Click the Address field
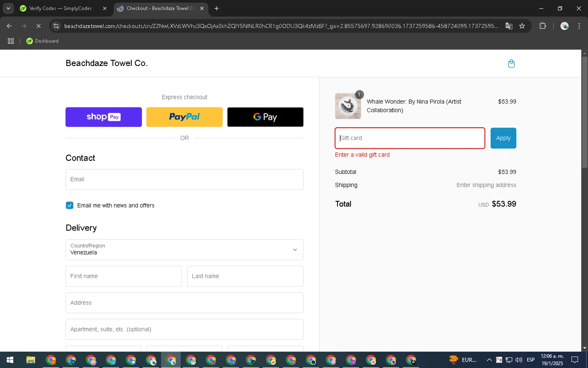The width and height of the screenshot is (588, 368). coord(184,303)
